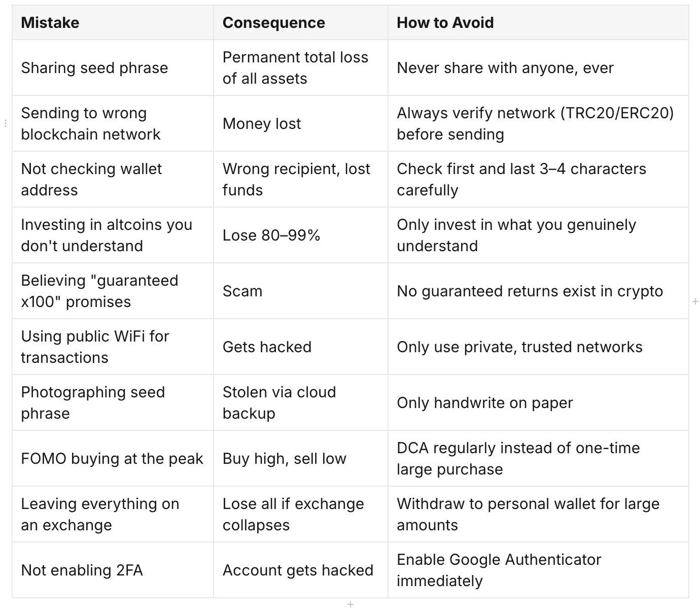700x611 pixels.
Task: Click the Money lost cell
Action: (301, 123)
